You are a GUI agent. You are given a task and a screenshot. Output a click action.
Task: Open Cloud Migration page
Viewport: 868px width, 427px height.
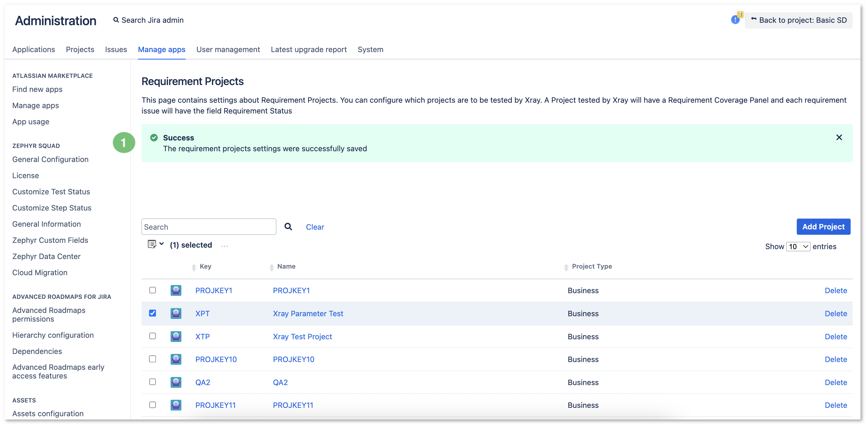coord(40,272)
